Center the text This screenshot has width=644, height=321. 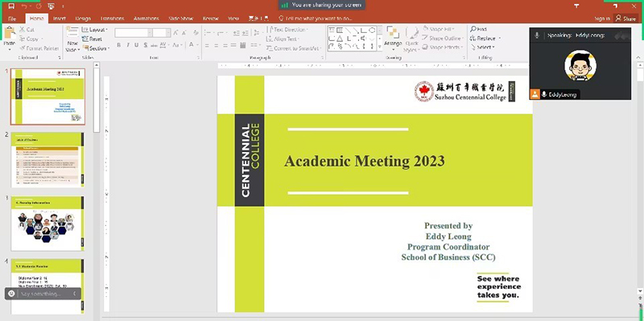click(217, 45)
